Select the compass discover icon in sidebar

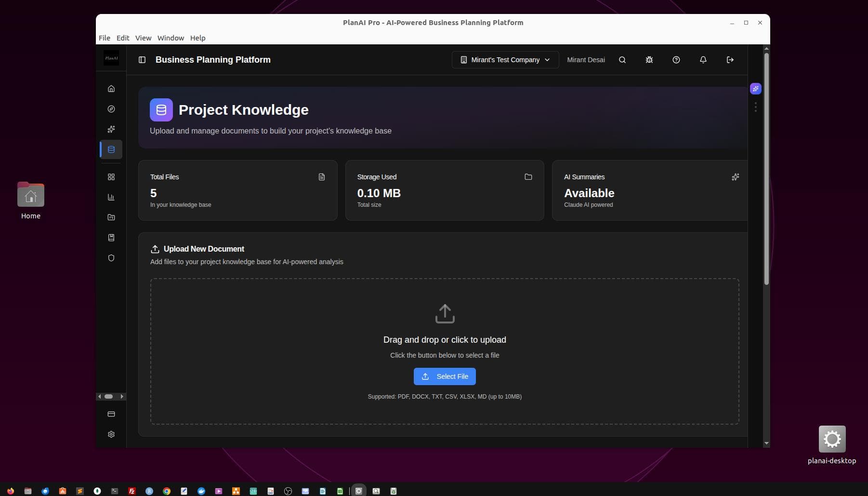point(111,109)
